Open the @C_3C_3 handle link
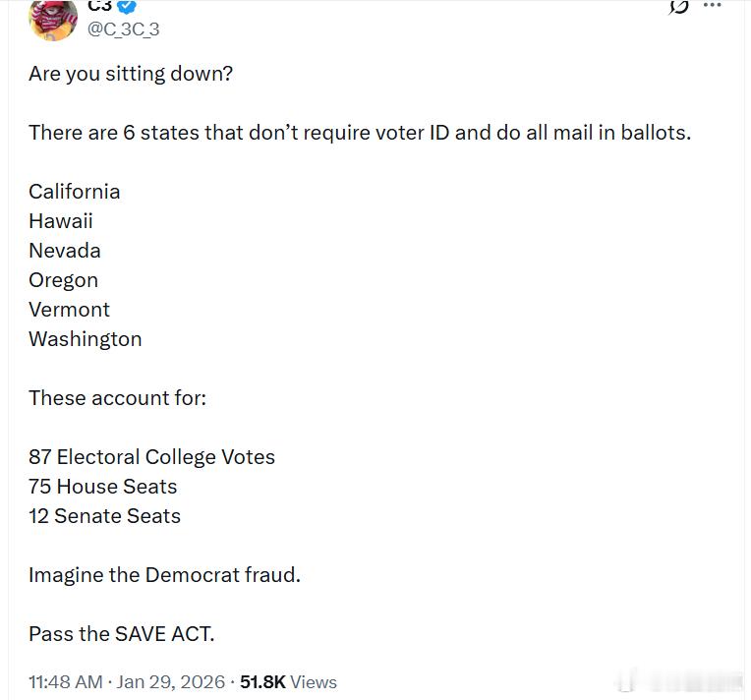This screenshot has height=700, width=751. click(123, 29)
